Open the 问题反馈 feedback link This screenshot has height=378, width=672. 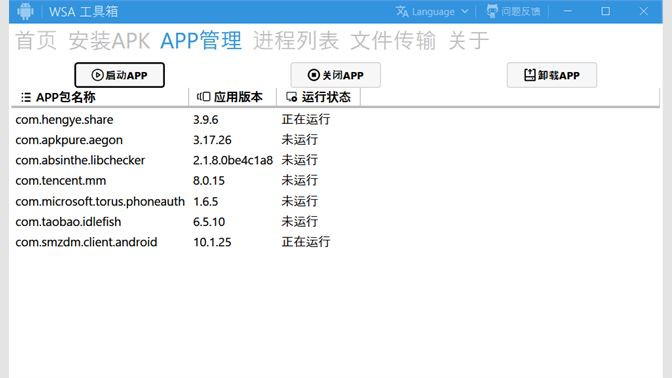(x=513, y=12)
